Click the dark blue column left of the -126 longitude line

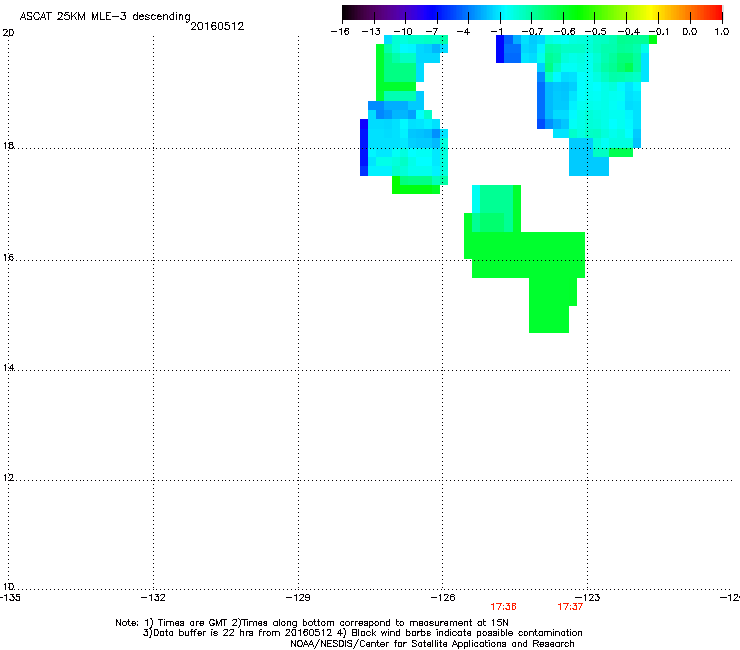click(x=364, y=147)
